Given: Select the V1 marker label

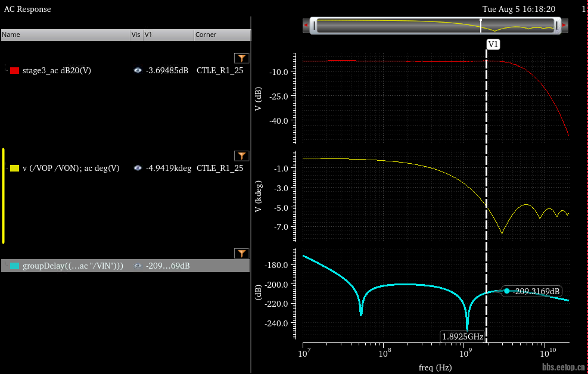Looking at the screenshot, I should click(493, 44).
